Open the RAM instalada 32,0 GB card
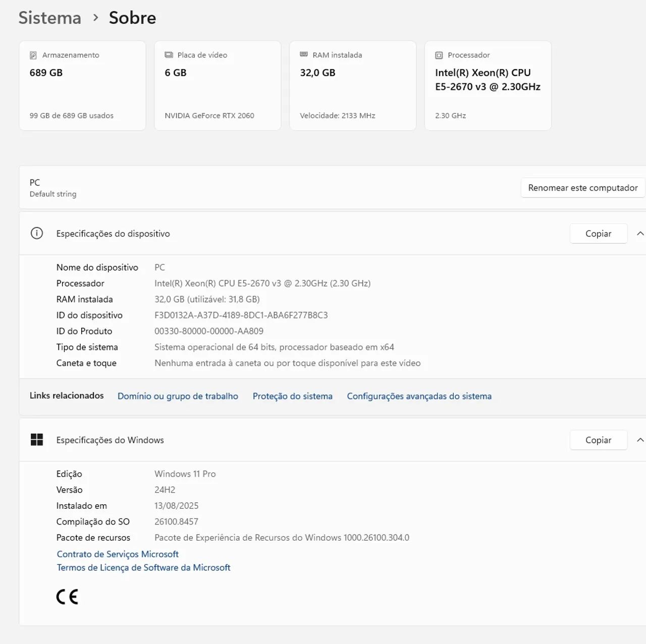The width and height of the screenshot is (646, 644). click(353, 86)
